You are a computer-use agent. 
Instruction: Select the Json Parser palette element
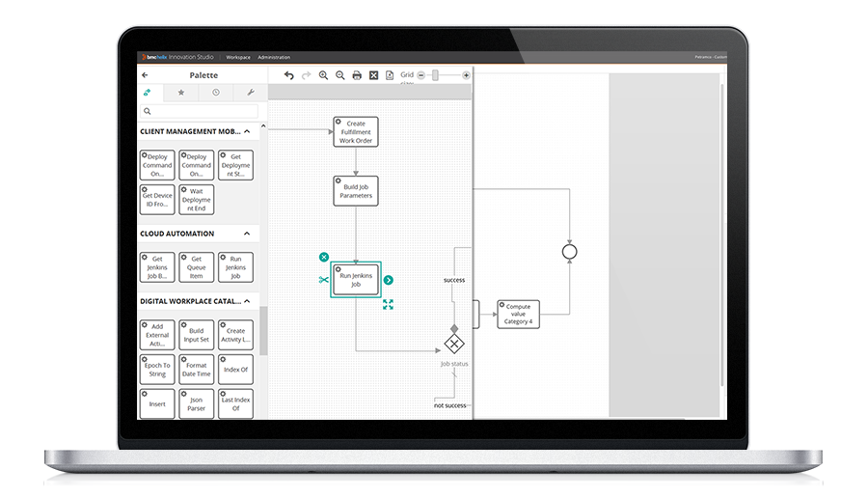click(x=197, y=403)
